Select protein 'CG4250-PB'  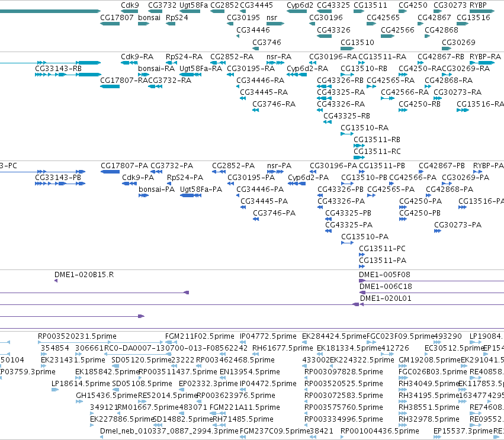(420, 213)
